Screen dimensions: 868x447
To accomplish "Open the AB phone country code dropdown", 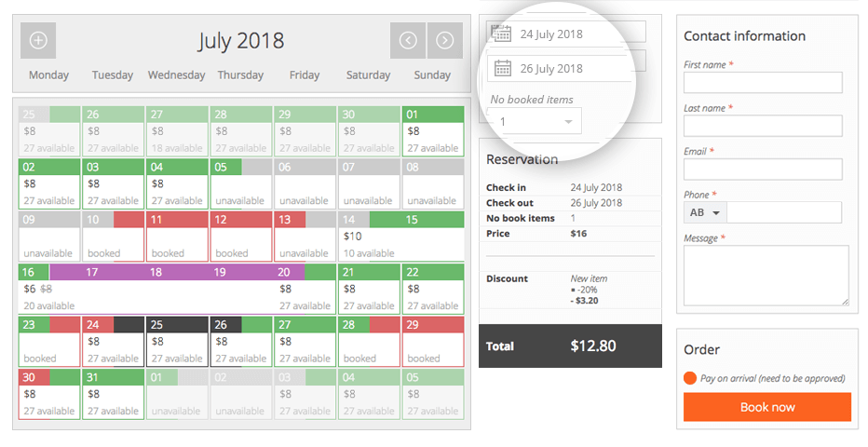I will click(705, 212).
